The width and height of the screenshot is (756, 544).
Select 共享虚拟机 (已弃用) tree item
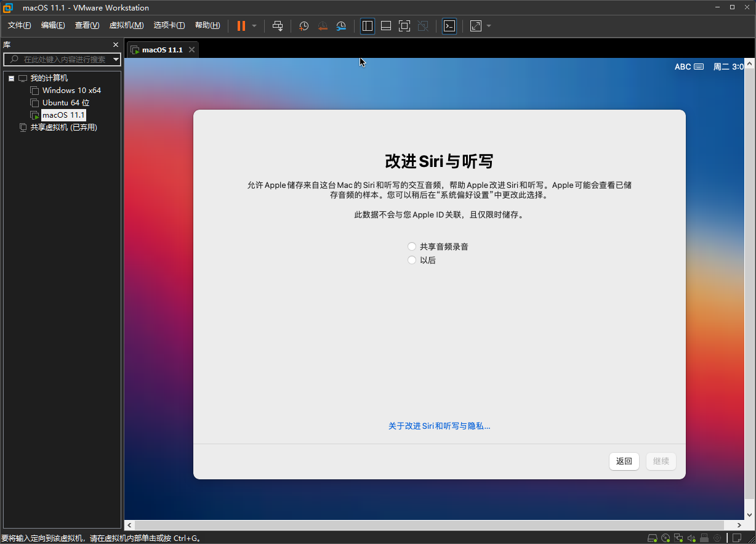click(x=64, y=128)
